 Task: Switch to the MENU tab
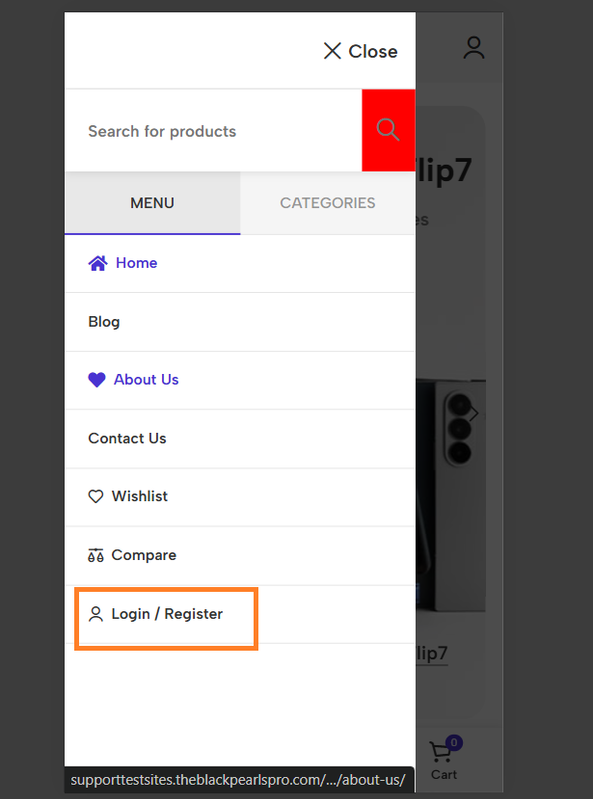coord(152,203)
